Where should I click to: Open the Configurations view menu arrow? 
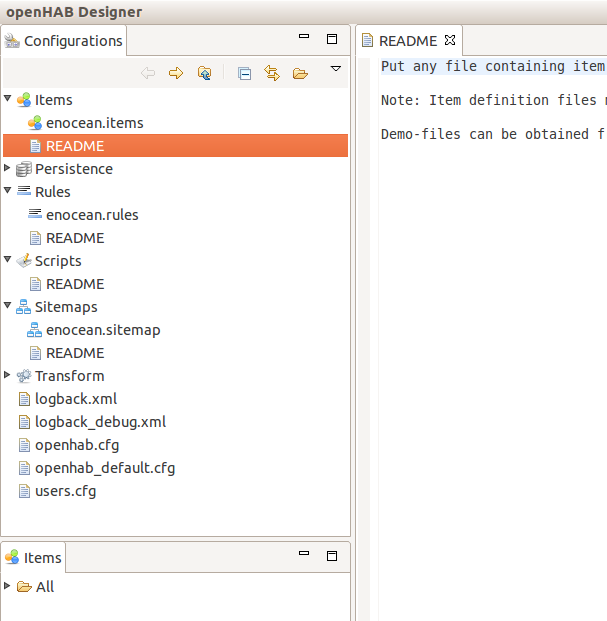[x=336, y=69]
